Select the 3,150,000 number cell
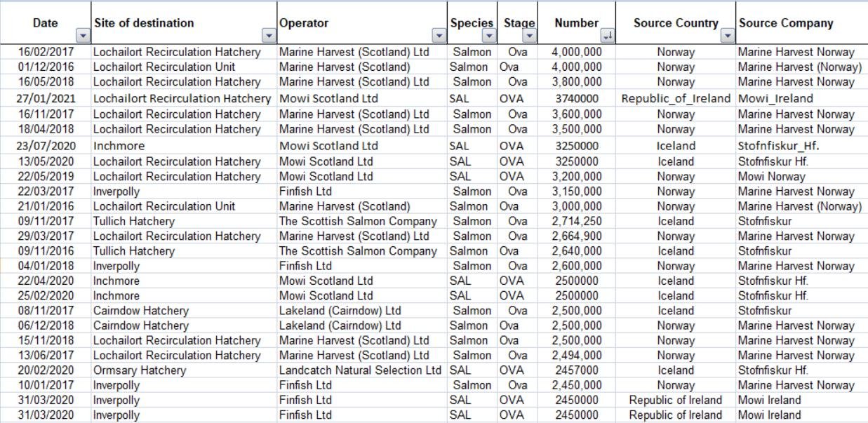This screenshot has height=423, width=868. (576, 191)
